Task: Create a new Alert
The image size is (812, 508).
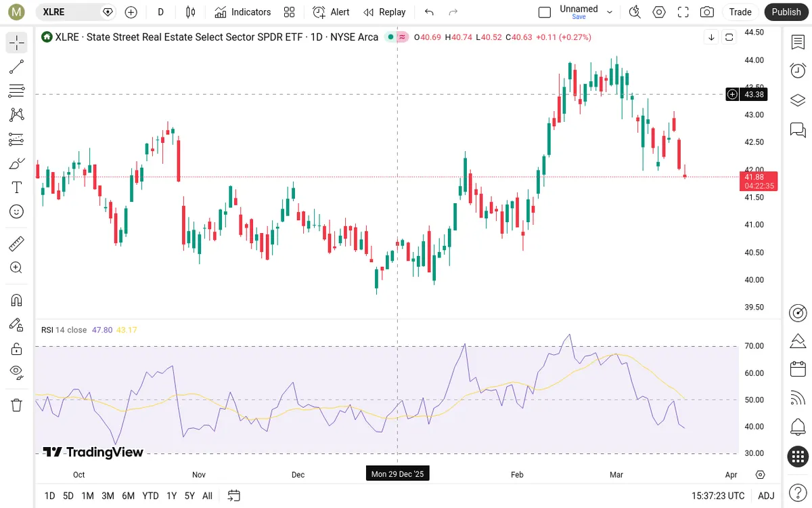Action: click(x=331, y=12)
